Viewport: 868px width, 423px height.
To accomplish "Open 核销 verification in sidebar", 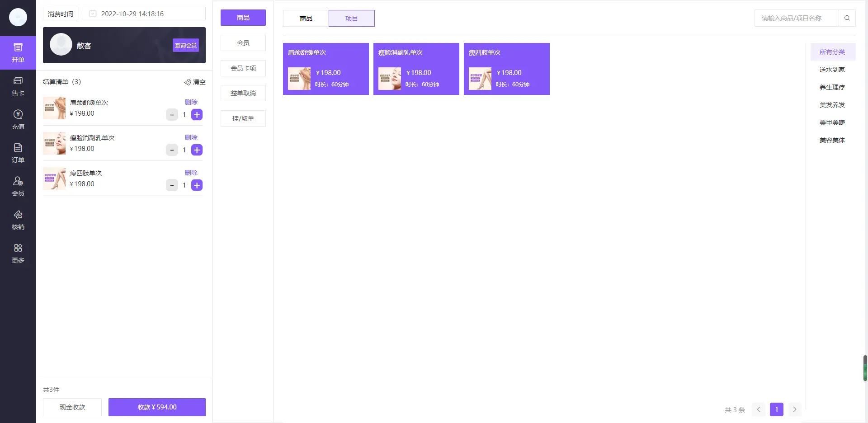I will pyautogui.click(x=18, y=220).
